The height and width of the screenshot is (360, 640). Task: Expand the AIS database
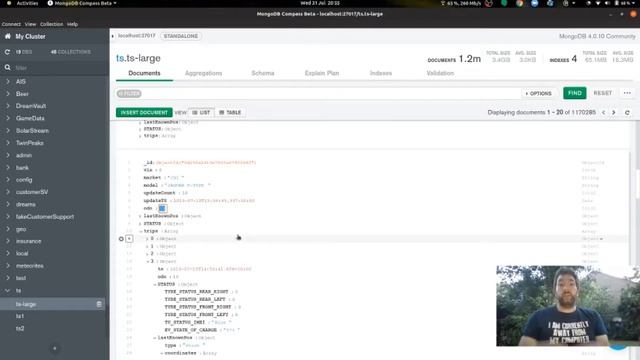8,82
